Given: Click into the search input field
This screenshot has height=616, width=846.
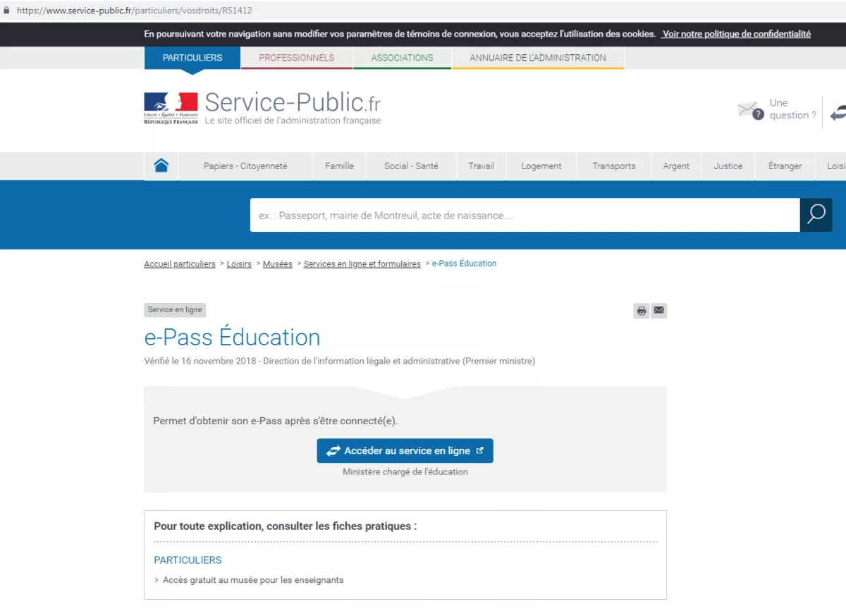Looking at the screenshot, I should pyautogui.click(x=525, y=215).
